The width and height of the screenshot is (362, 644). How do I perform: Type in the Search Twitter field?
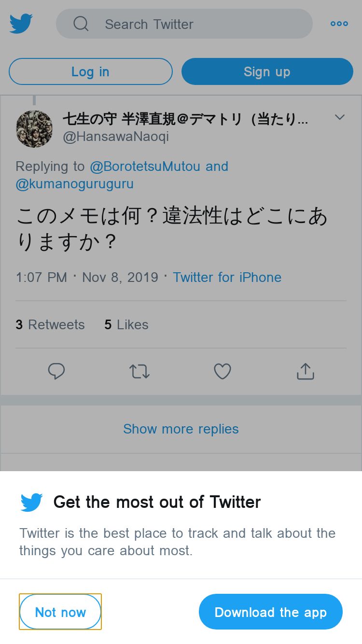tap(193, 24)
